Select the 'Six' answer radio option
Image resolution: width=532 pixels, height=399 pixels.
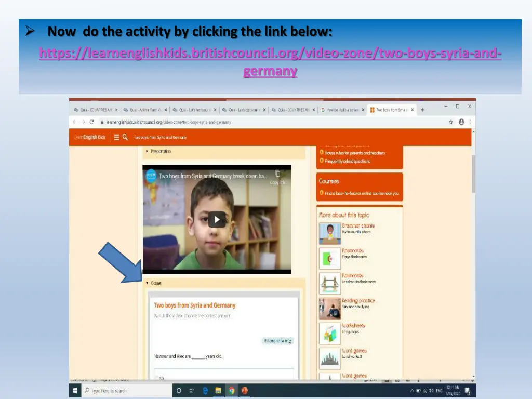click(x=157, y=378)
